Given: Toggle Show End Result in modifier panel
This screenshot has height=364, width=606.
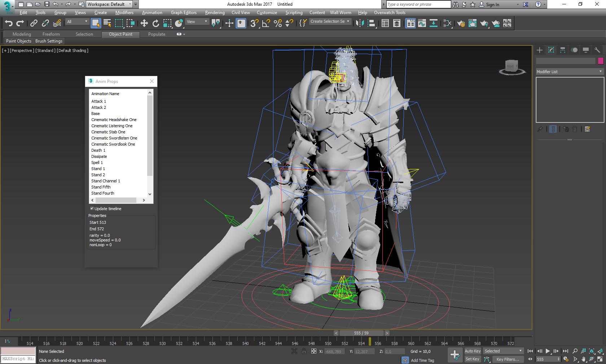Looking at the screenshot, I should tap(553, 129).
